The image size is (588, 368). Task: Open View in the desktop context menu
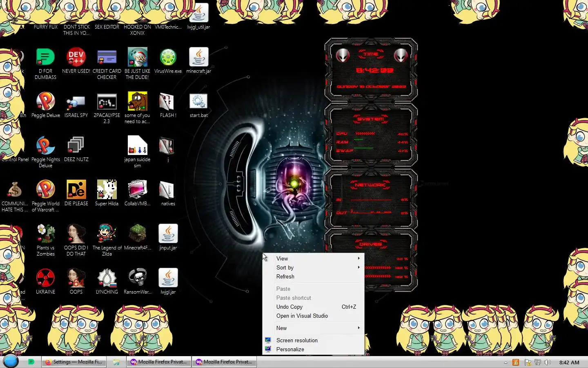click(313, 258)
